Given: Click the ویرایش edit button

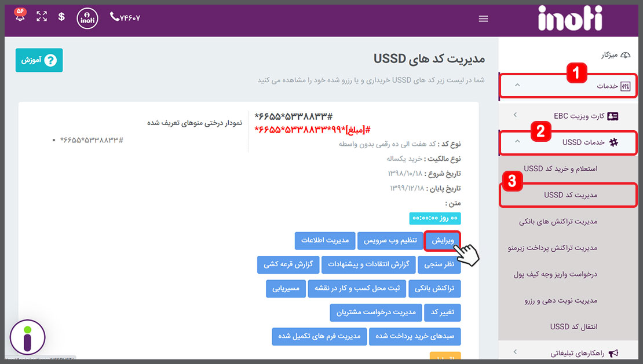Looking at the screenshot, I should [442, 240].
